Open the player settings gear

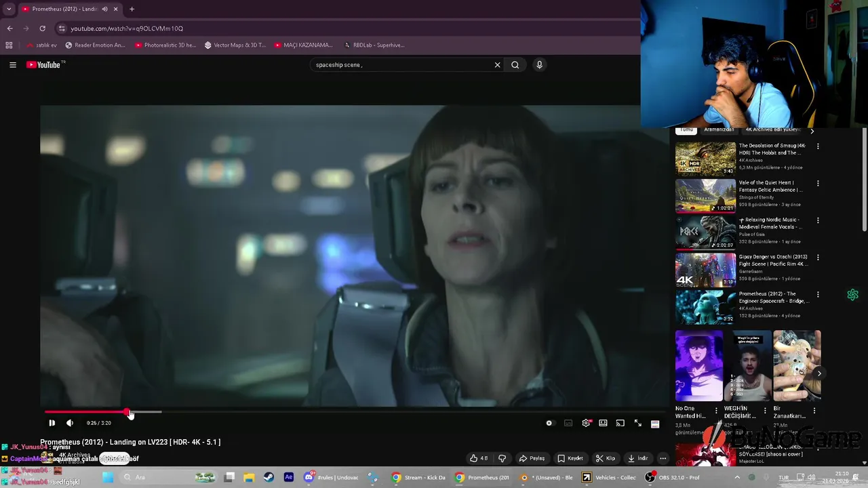coord(586,423)
